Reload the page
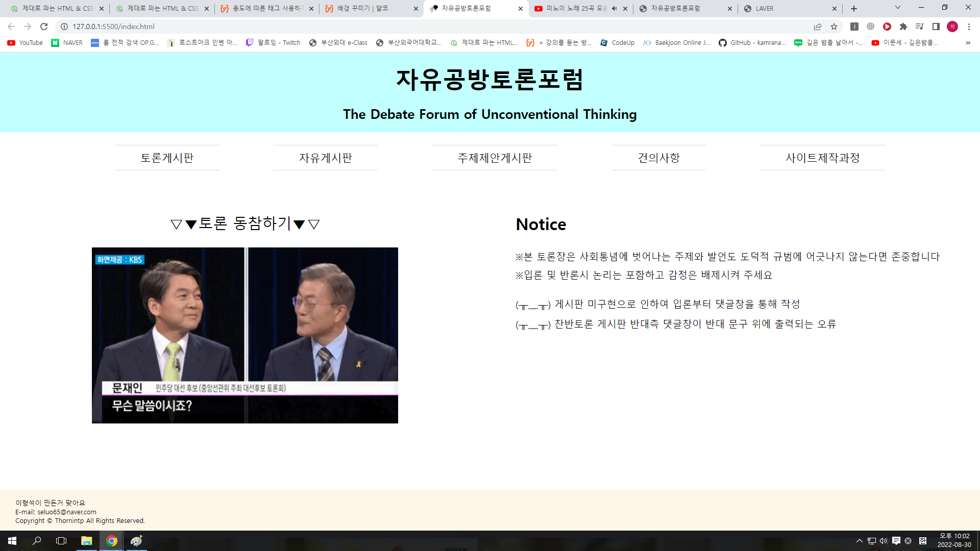 [44, 27]
